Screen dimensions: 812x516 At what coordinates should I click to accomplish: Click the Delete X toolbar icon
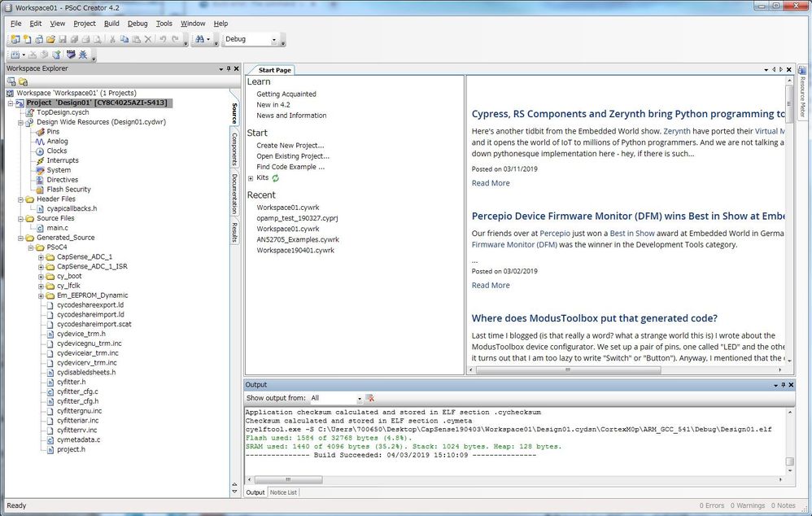[148, 39]
